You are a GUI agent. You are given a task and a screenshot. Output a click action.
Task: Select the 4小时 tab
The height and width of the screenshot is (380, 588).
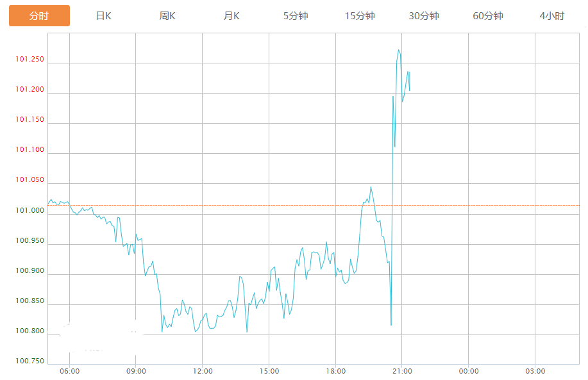[552, 16]
